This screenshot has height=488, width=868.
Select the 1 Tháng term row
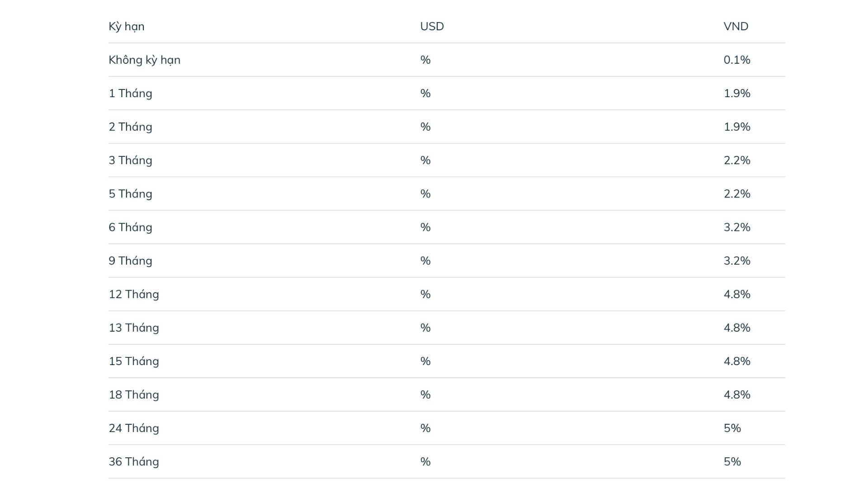coord(447,93)
